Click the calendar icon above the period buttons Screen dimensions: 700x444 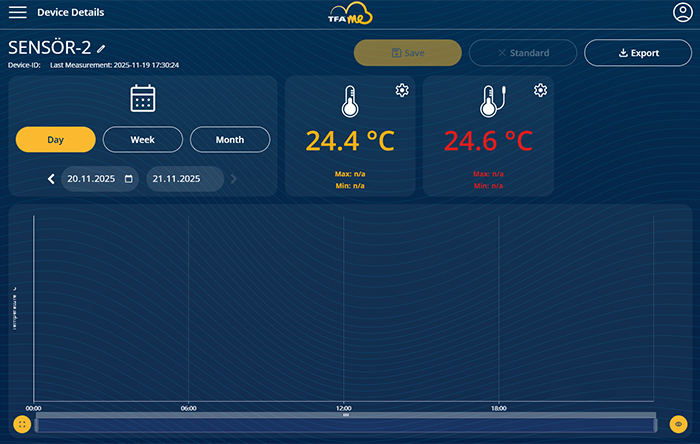coord(143,98)
